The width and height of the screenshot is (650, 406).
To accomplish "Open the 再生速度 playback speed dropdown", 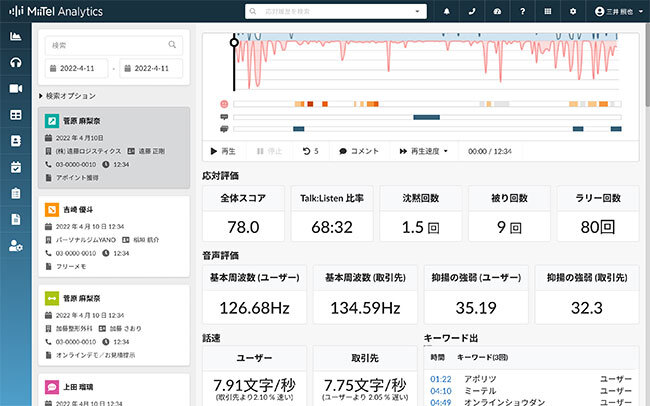I will [x=424, y=151].
